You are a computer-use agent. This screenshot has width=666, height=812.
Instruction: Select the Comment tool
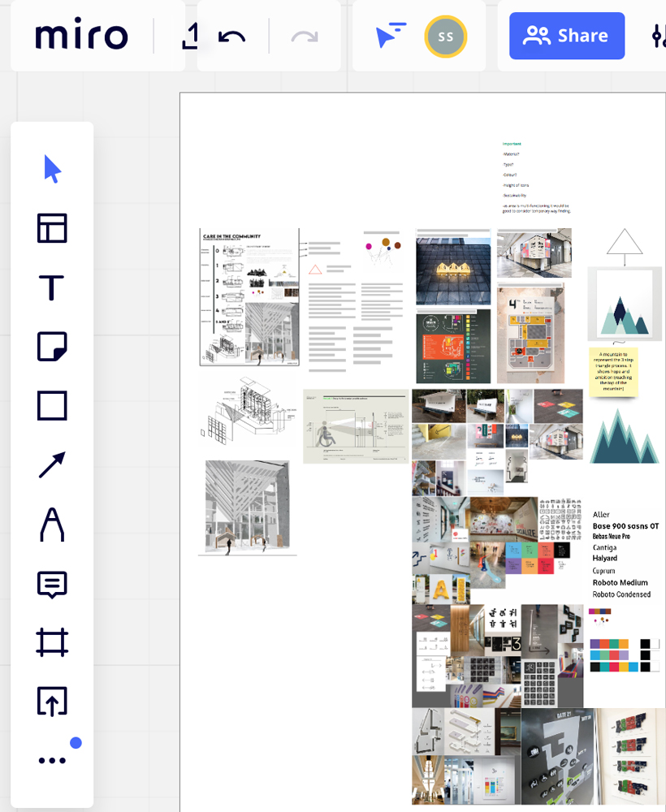(52, 583)
